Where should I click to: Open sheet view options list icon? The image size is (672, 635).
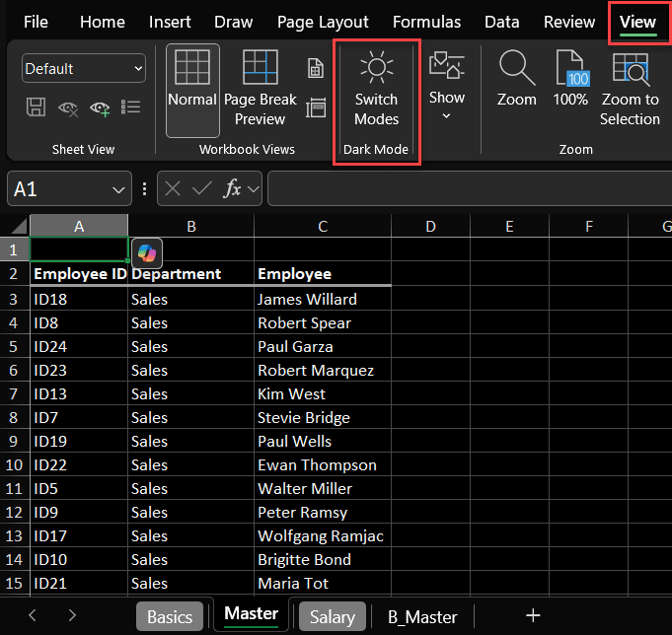point(130,107)
